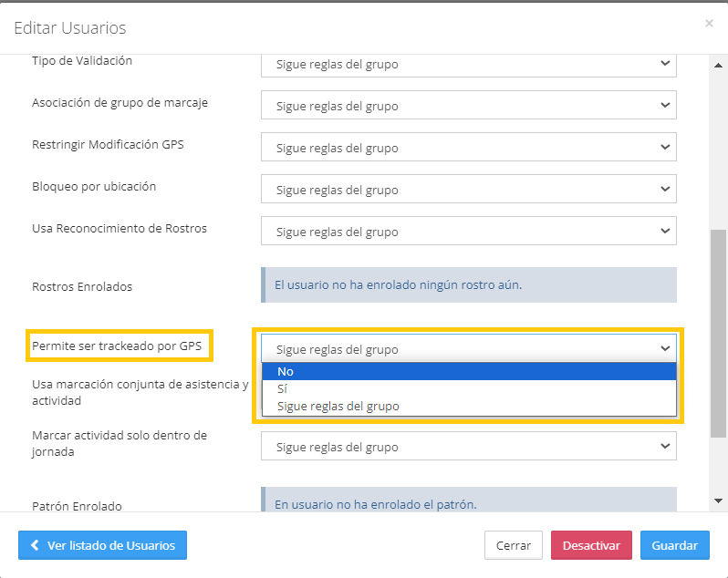Select the 'No' option in the list

[468, 371]
